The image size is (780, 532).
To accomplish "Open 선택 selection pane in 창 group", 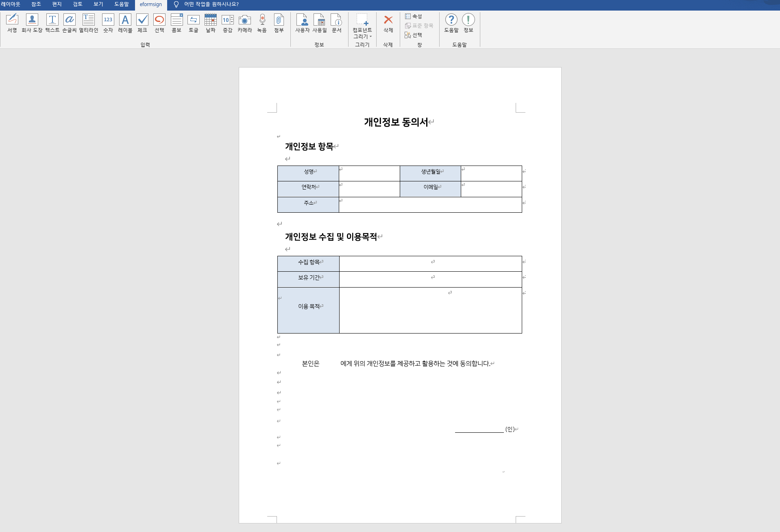I will (x=414, y=35).
